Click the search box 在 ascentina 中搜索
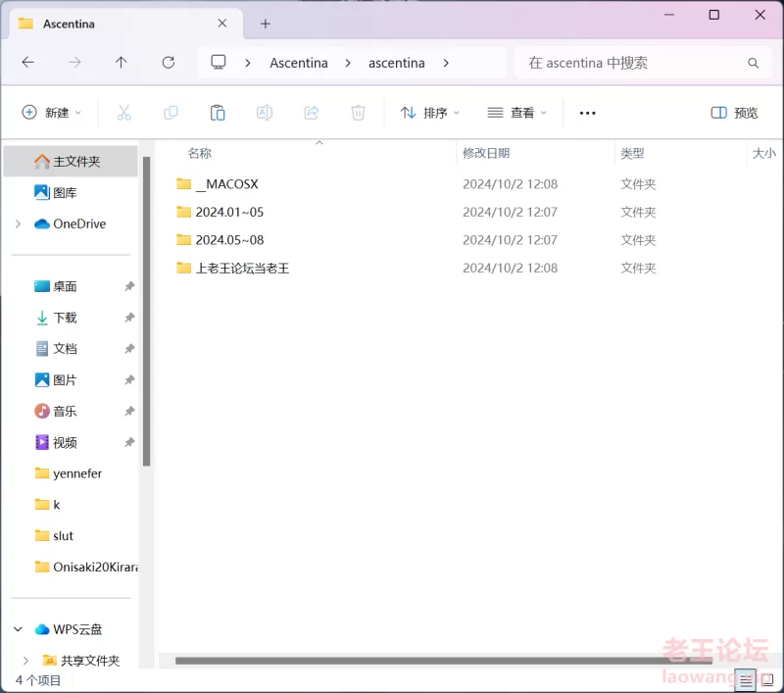 [x=632, y=63]
